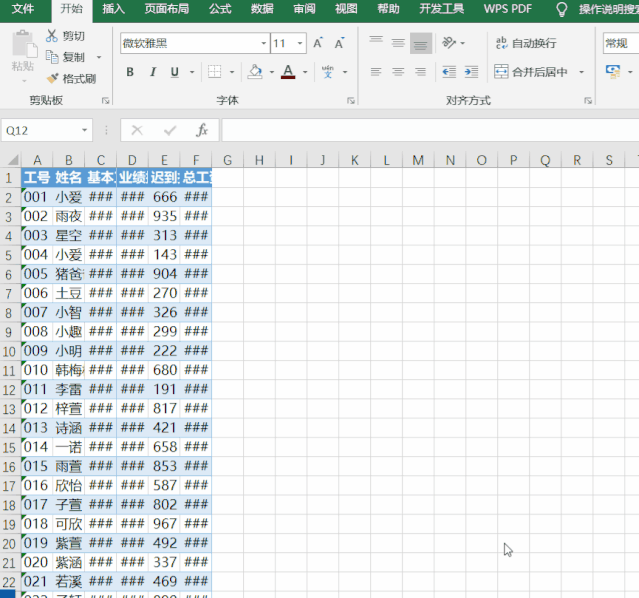This screenshot has width=639, height=598.
Task: Click the Cut scissors icon
Action: [52, 36]
